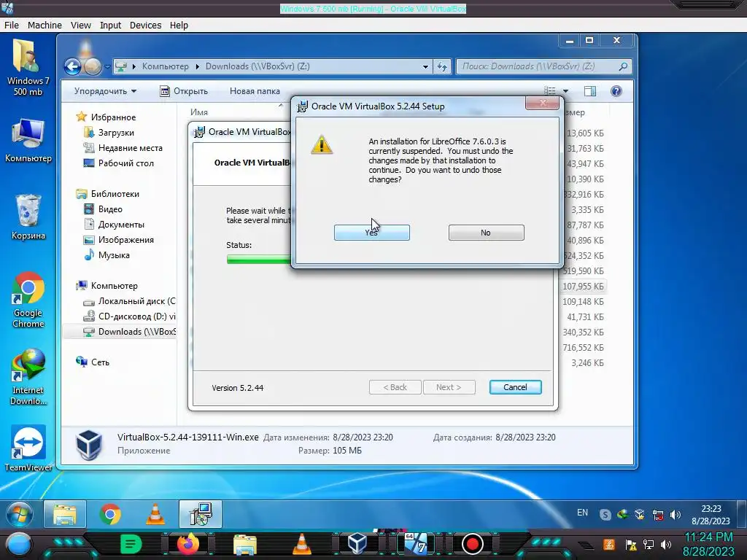Open the guest Windows 7 Start button

[x=20, y=514]
